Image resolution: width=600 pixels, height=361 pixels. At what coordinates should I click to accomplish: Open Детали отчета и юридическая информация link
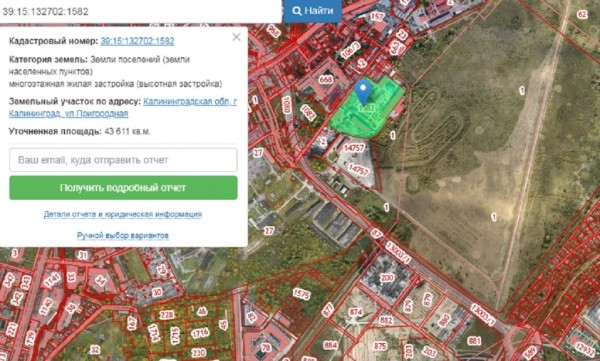point(122,214)
